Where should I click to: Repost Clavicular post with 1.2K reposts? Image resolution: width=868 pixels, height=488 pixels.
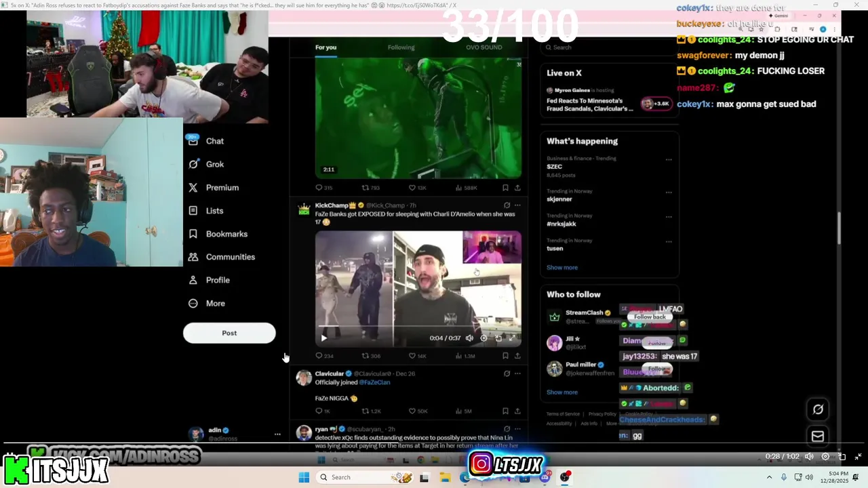[x=371, y=411]
